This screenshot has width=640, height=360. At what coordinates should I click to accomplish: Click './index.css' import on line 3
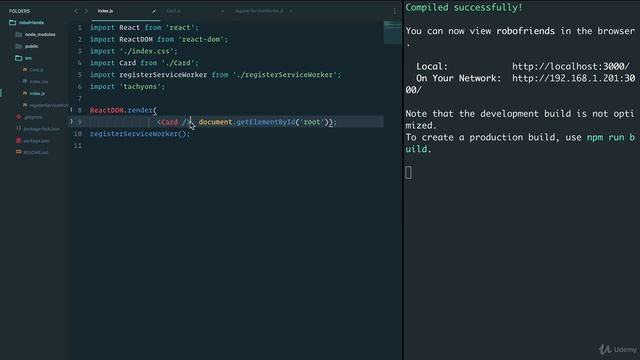click(147, 51)
